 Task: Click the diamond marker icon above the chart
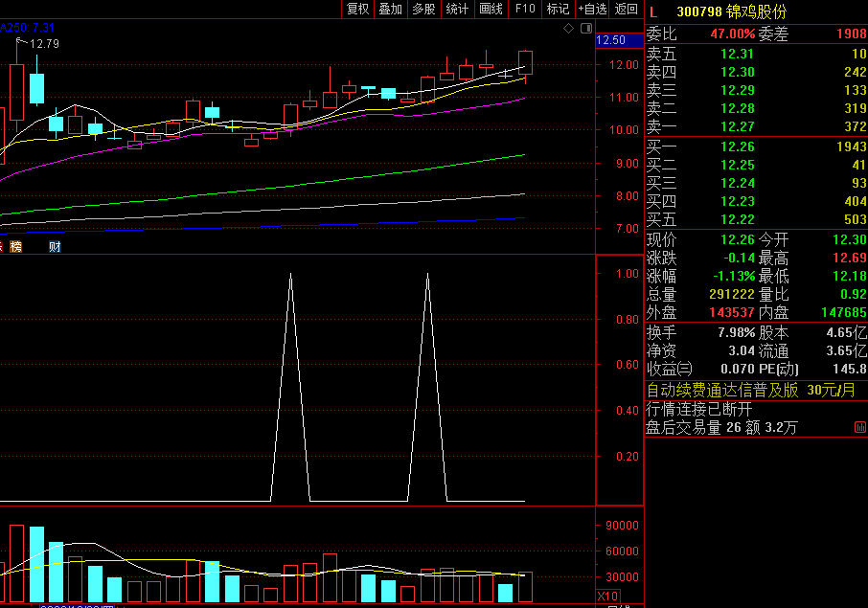point(568,28)
